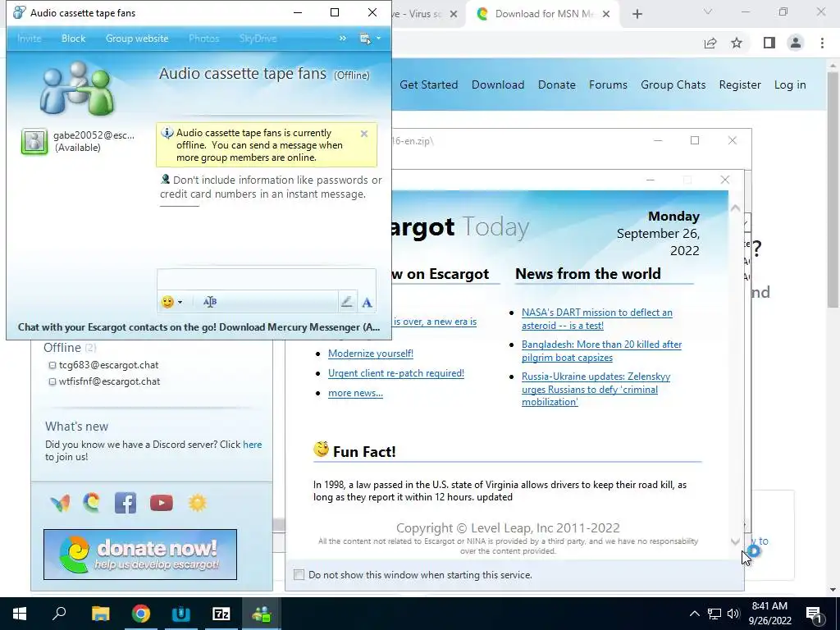Viewport: 840px width, 630px height.
Task: Toggle Chrome side panel icon
Action: tap(769, 43)
